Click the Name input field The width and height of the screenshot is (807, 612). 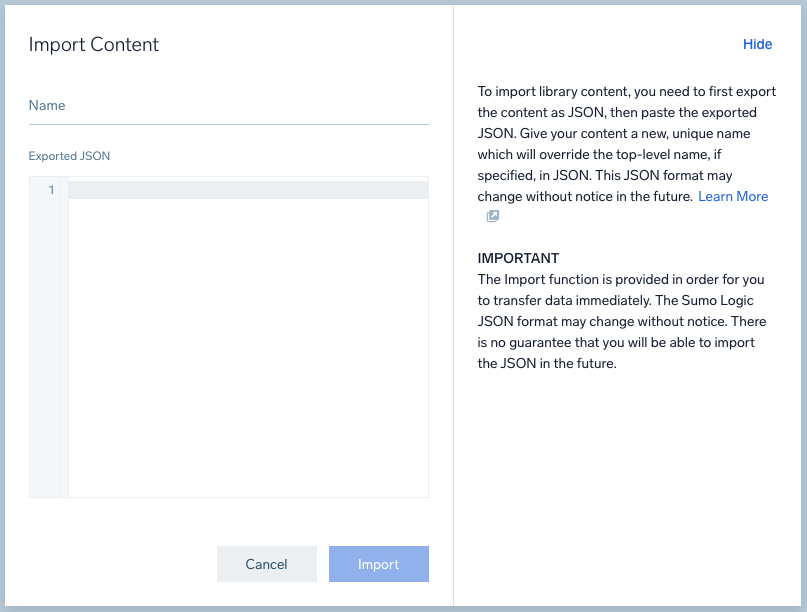click(x=228, y=106)
